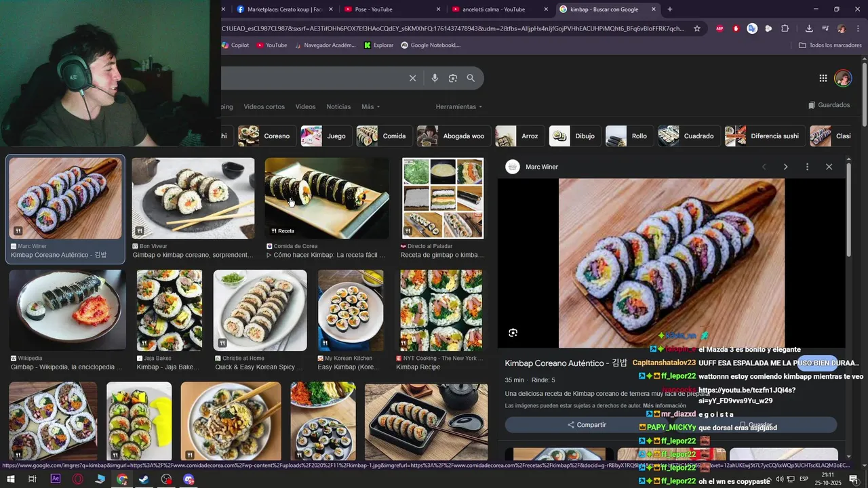
Task: Open the Chrome three-dot menu
Action: click(x=856, y=28)
